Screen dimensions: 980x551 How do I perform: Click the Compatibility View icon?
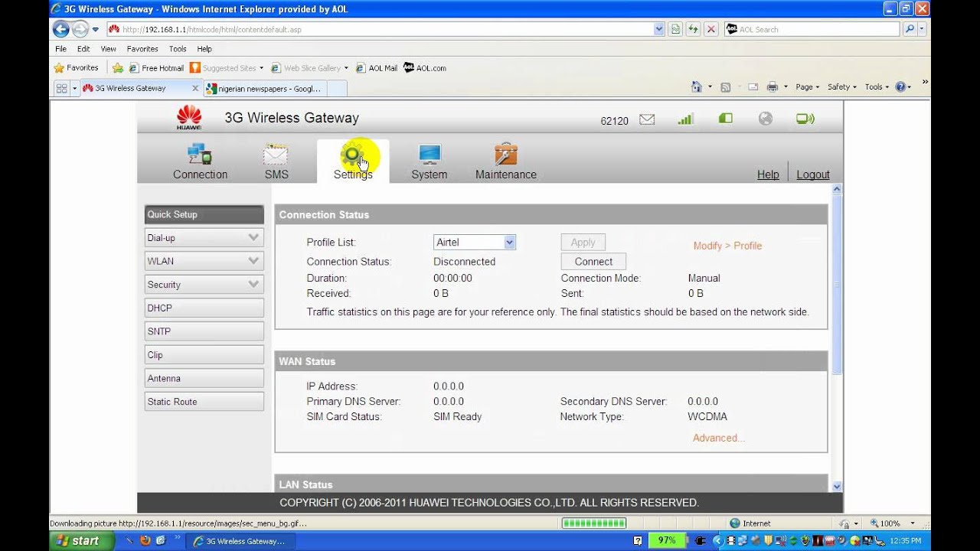coord(675,29)
